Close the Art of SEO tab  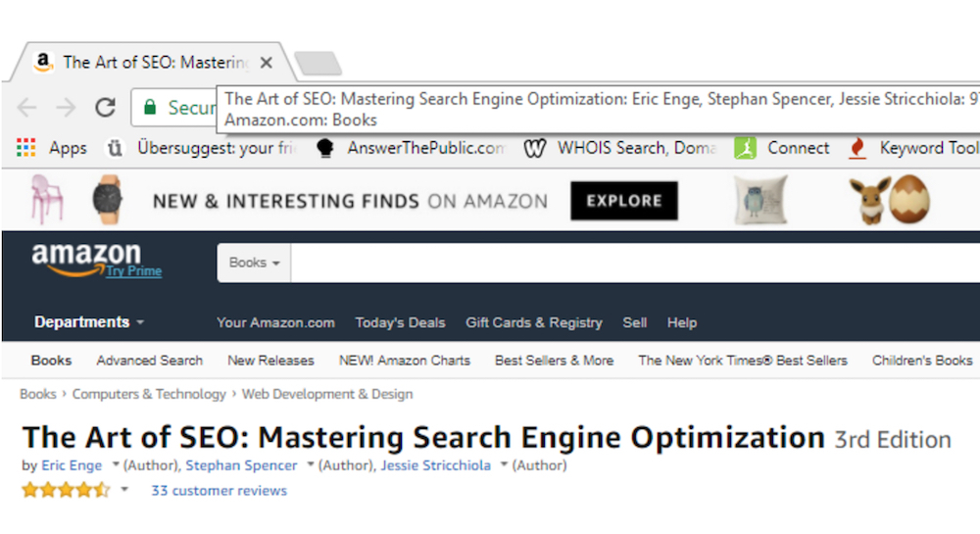pyautogui.click(x=267, y=63)
